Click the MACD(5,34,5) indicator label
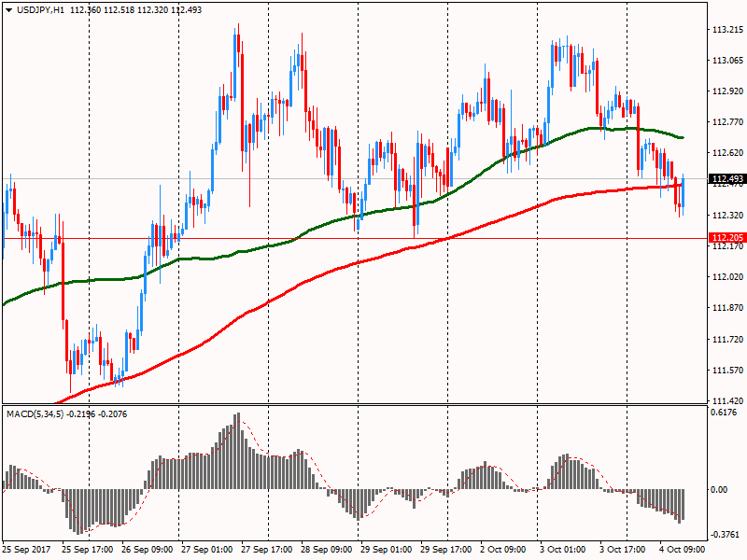The image size is (747, 560). click(x=35, y=414)
